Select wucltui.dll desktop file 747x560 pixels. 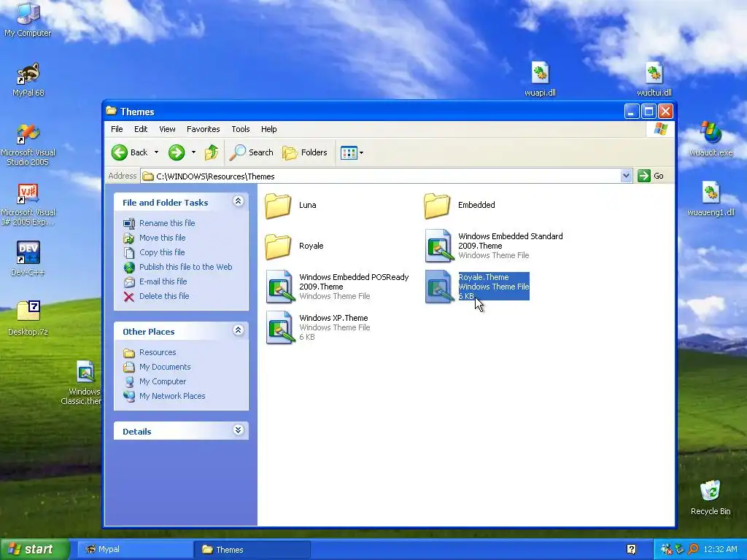coord(654,79)
